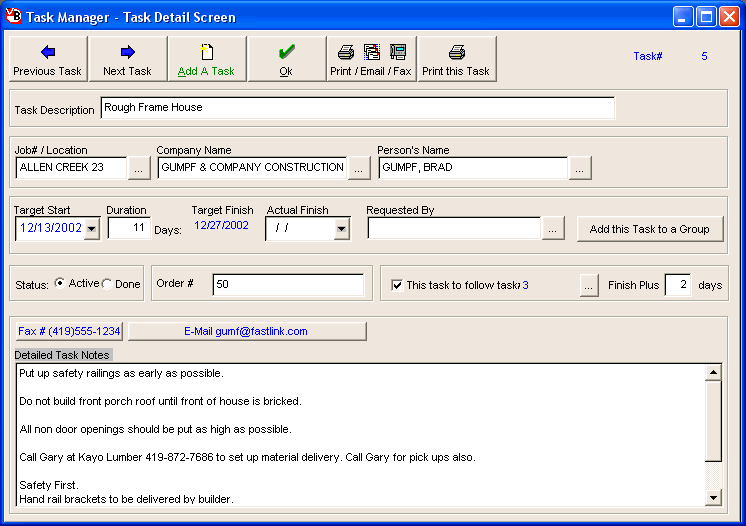Expand the Target Start date dropdown
Screen dimensions: 746x526
[x=91, y=229]
